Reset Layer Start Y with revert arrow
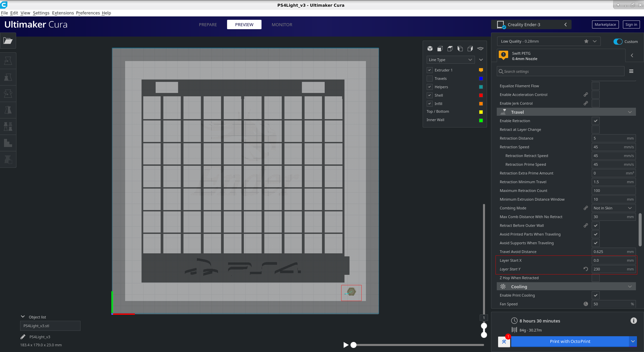This screenshot has width=644, height=352. (x=586, y=269)
